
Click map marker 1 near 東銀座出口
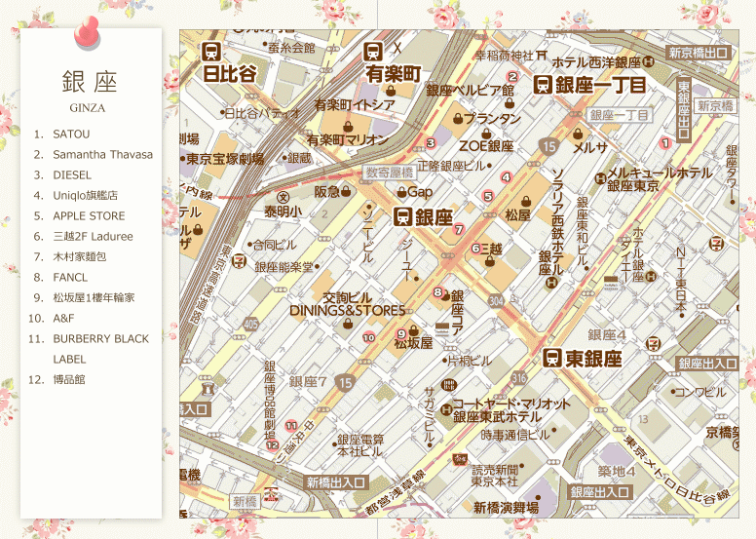[x=665, y=143]
